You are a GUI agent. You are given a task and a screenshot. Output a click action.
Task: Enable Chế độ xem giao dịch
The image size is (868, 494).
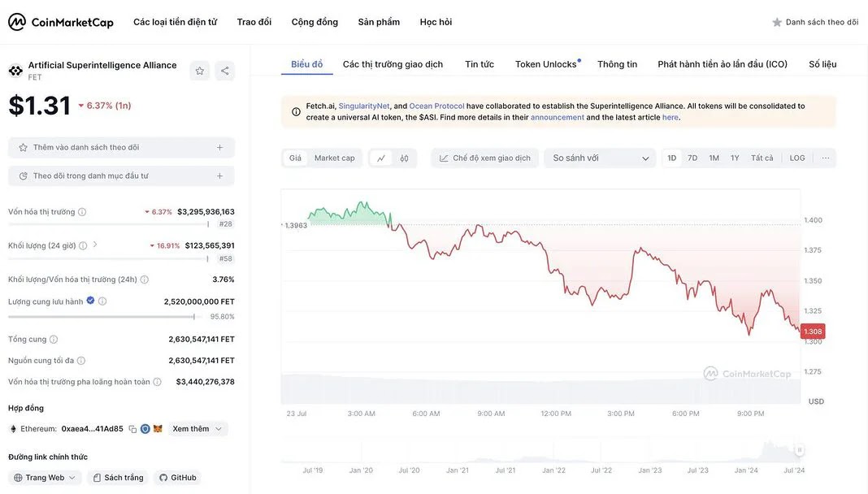pyautogui.click(x=485, y=158)
